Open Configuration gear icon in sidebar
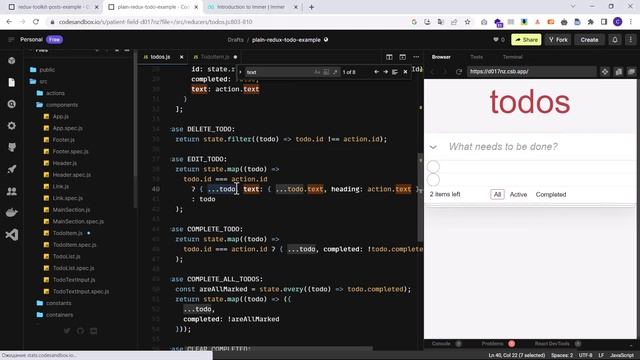640x360 pixels. point(11,126)
